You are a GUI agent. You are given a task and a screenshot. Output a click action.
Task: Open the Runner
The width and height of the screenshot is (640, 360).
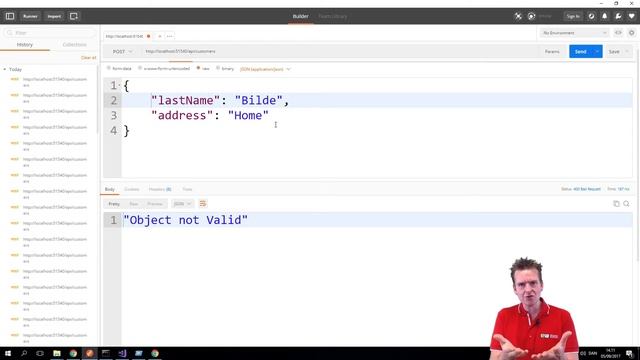tap(30, 16)
